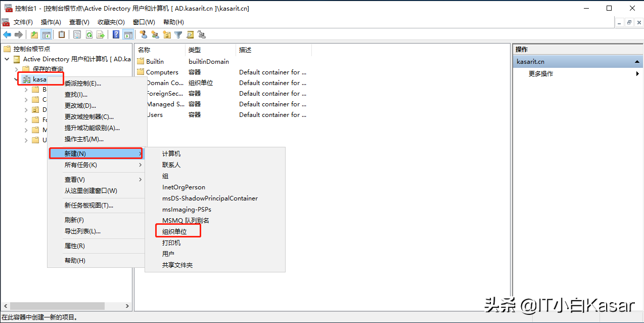Expand 更多操作 submenu arrow in actions pane

[637, 74]
